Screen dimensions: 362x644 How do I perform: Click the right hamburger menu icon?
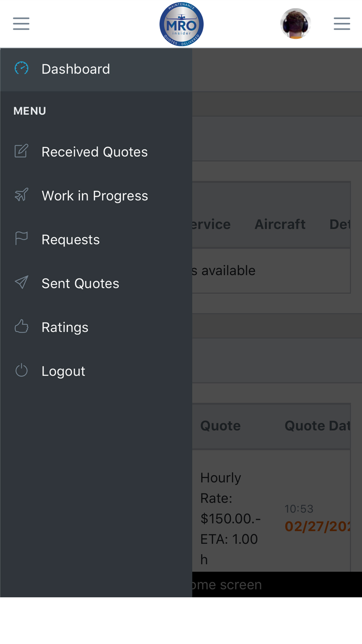(x=342, y=24)
